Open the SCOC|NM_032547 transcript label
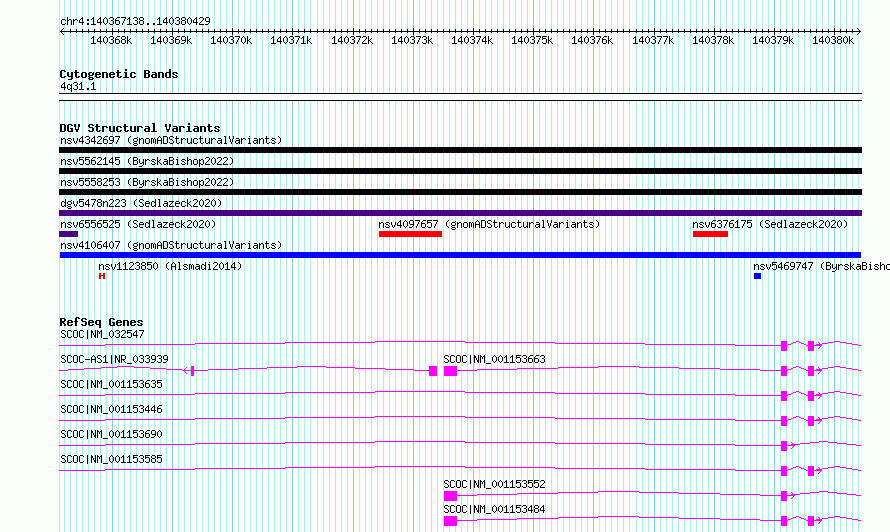This screenshot has width=890, height=532. pos(102,334)
